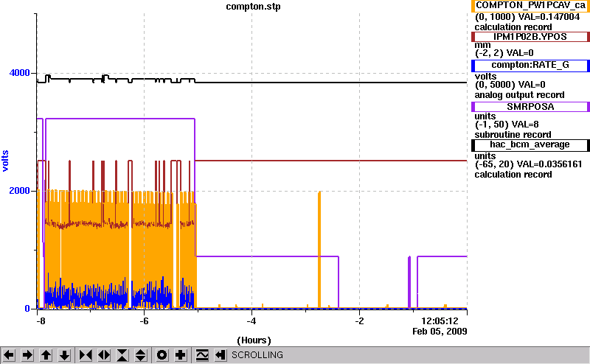Zoom out vertically with the up-down triangles
Viewport: 590px width, 364px height.
point(141,355)
